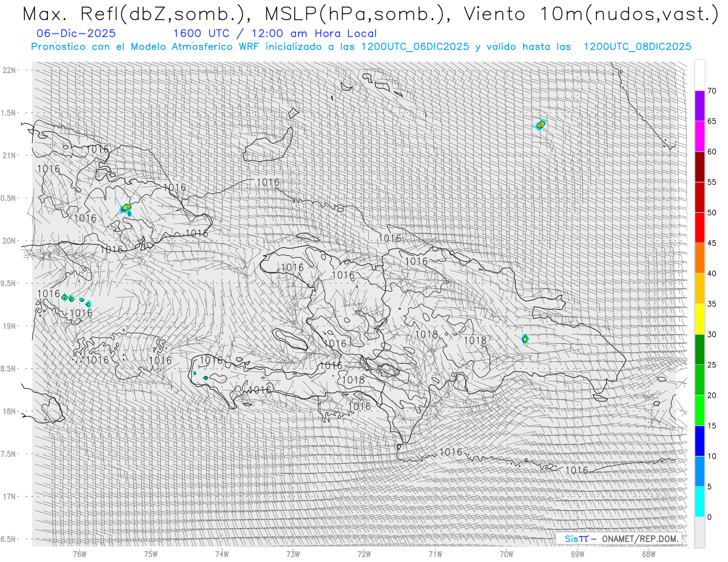
Task: Click the date text '06-Dic-2025'
Action: point(76,34)
